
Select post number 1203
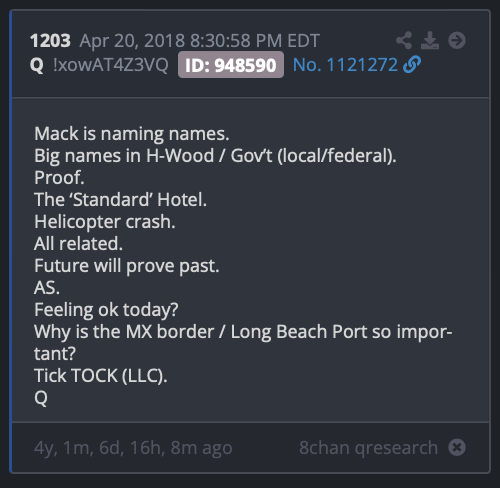tap(50, 41)
